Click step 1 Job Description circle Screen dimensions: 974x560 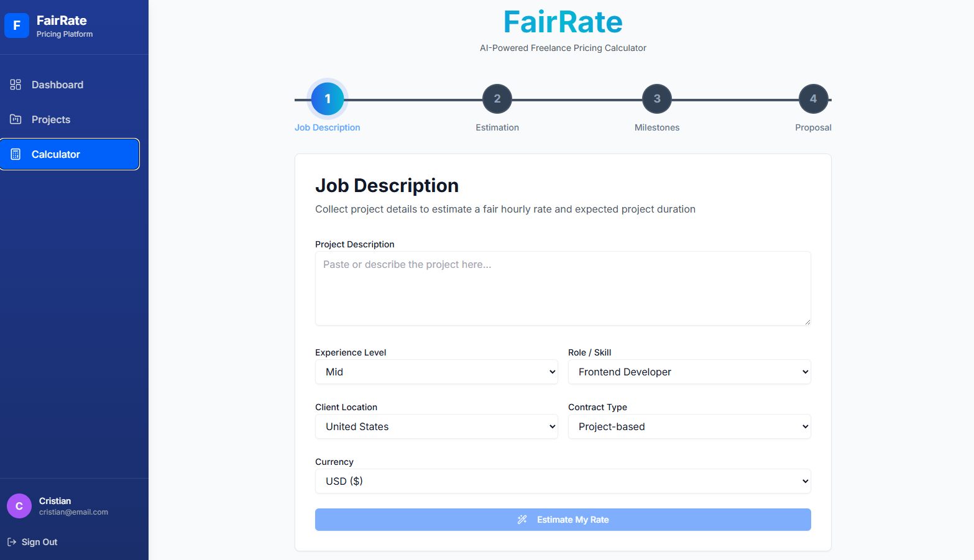(x=327, y=98)
